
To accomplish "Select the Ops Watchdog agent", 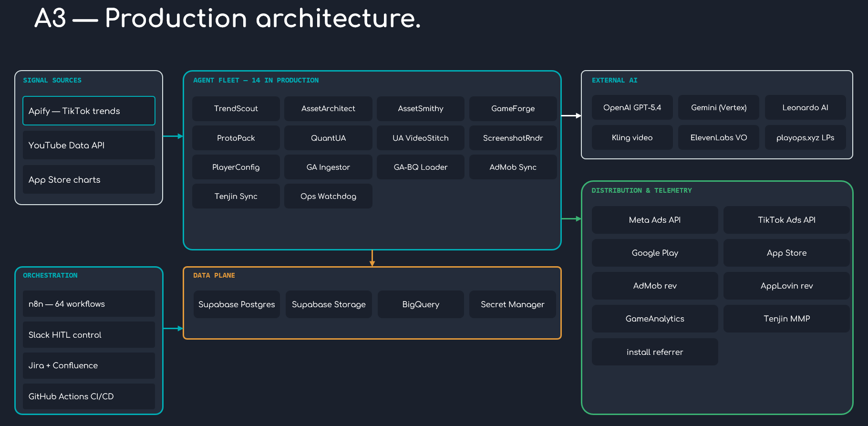I will pos(328,196).
